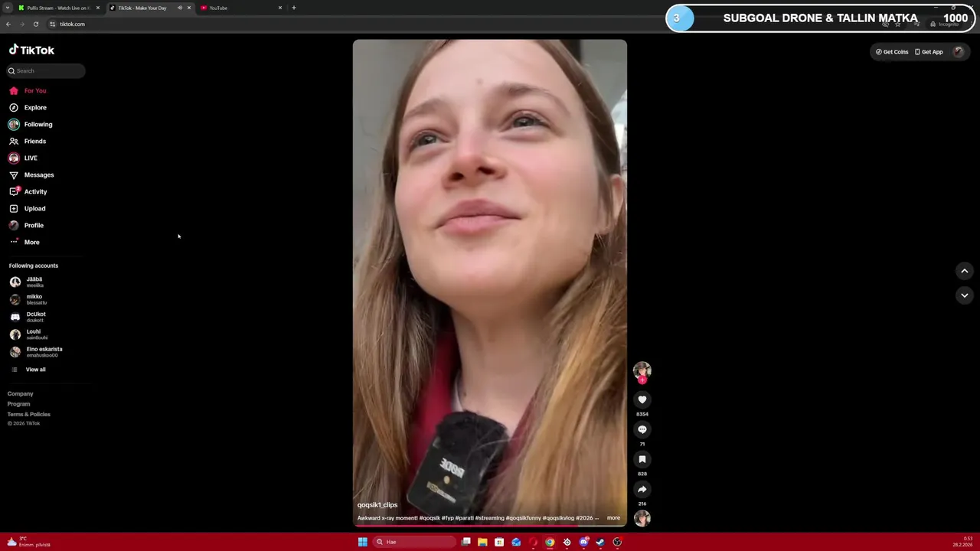The height and width of the screenshot is (551, 980).
Task: Click the TikTok logo
Action: [x=31, y=50]
